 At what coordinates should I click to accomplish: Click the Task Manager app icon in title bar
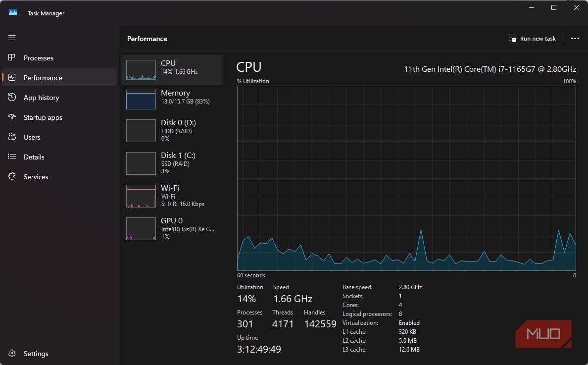tap(13, 12)
